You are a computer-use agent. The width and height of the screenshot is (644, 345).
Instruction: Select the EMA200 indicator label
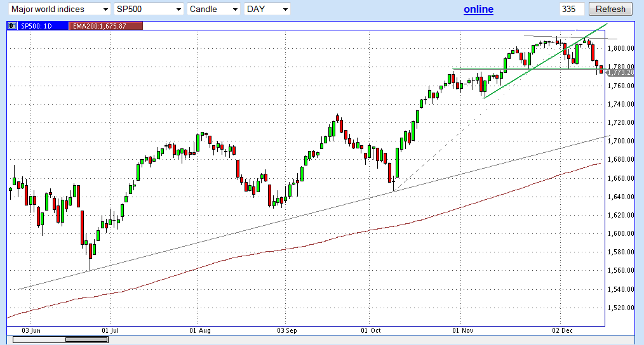coord(107,25)
